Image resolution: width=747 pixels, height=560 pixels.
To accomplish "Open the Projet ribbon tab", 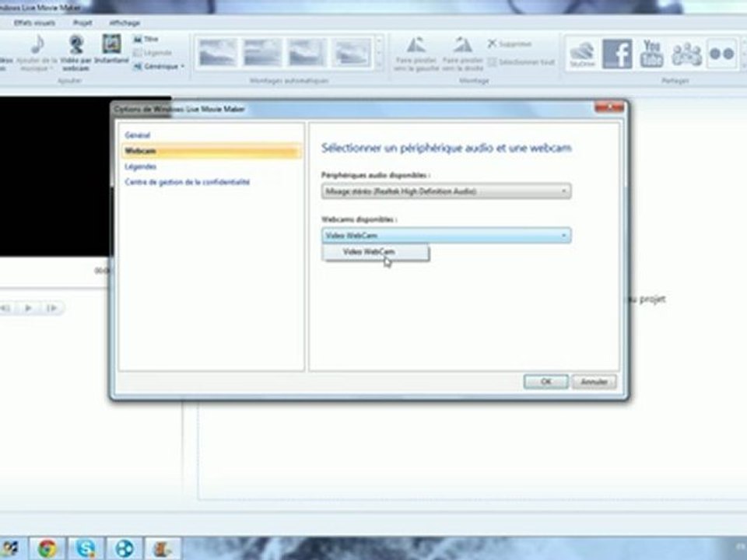I will (x=82, y=23).
